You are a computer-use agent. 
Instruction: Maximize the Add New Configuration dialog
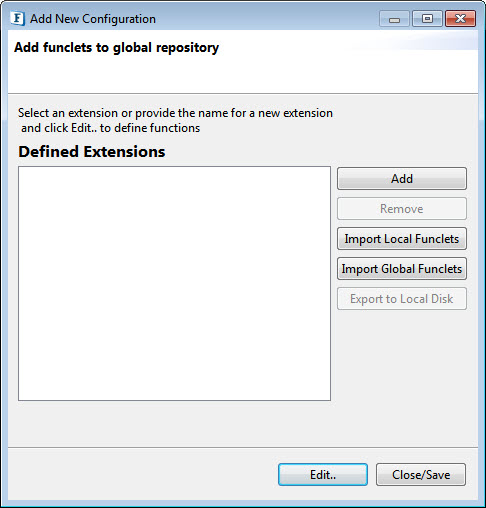coord(427,19)
